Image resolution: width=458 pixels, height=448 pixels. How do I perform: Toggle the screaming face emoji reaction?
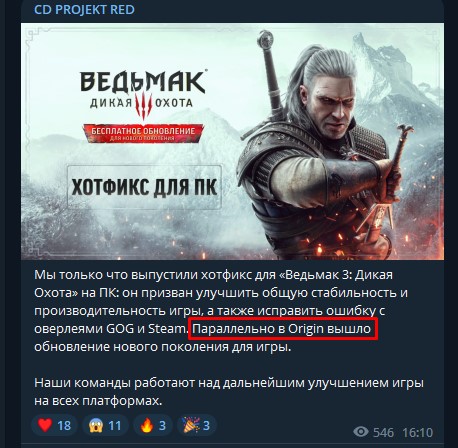pos(105,425)
